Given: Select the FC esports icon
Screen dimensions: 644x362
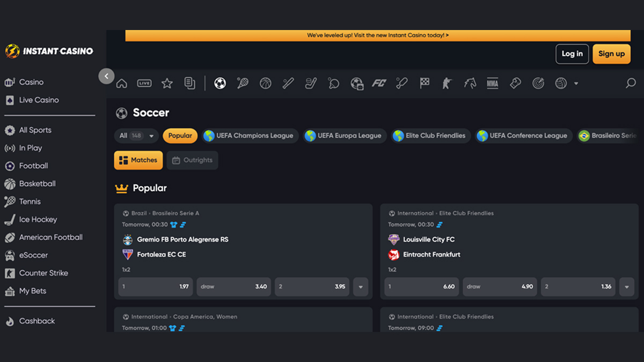Looking at the screenshot, I should coord(379,83).
